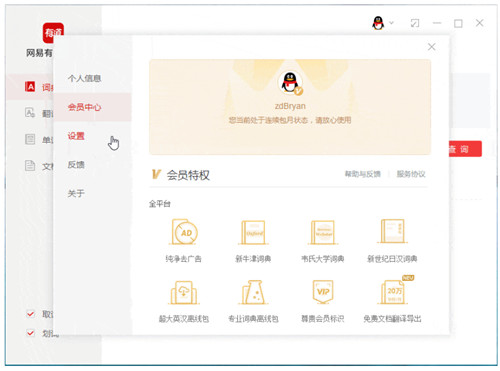
Task: Click the mini-window icon in title bar
Action: point(415,23)
